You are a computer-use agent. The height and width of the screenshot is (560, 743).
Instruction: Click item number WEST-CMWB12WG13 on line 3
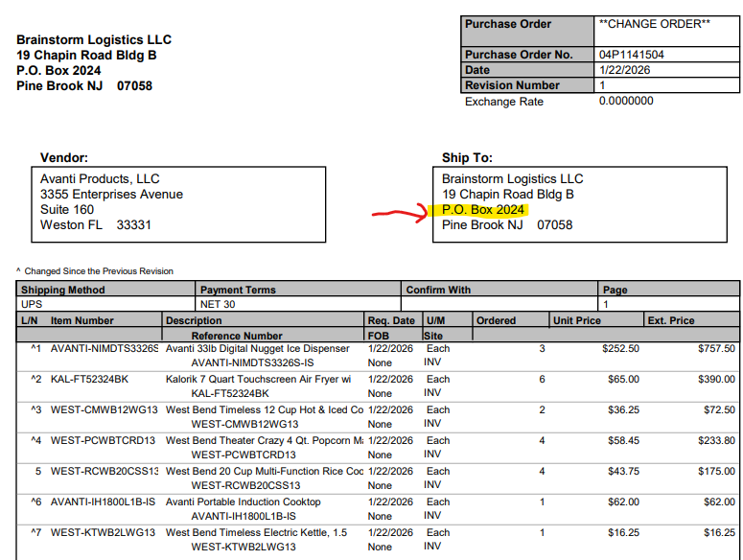click(104, 410)
